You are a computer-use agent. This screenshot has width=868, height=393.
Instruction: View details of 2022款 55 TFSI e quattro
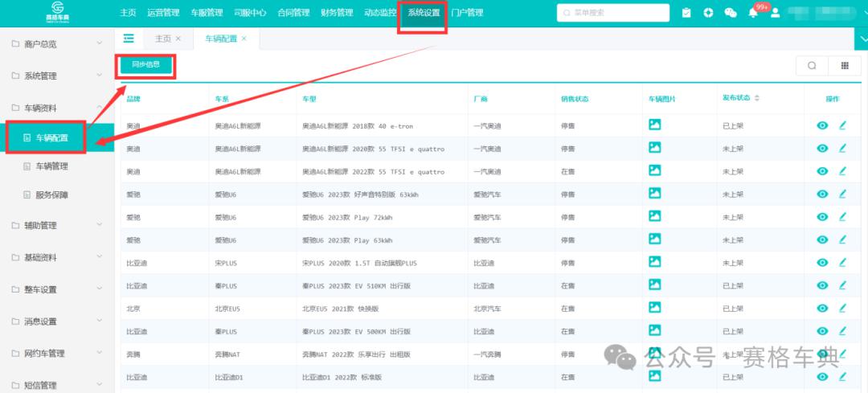(x=822, y=172)
